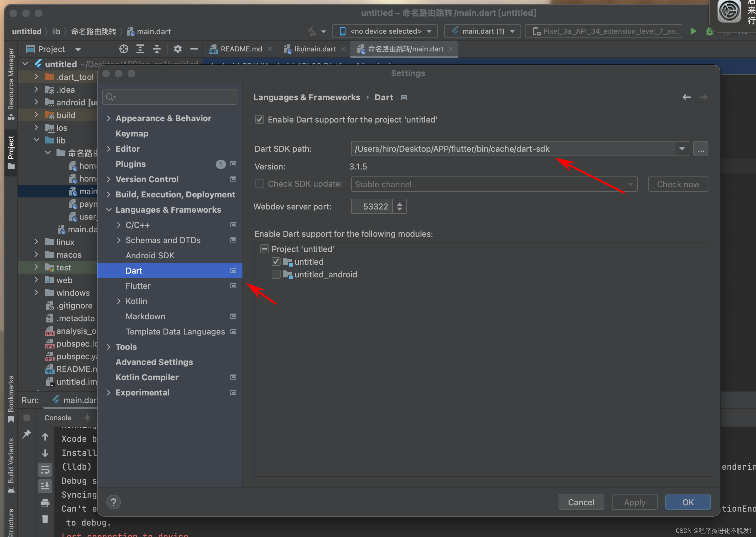Click the trash clear-all icon in the console
The image size is (756, 537).
pyautogui.click(x=45, y=519)
